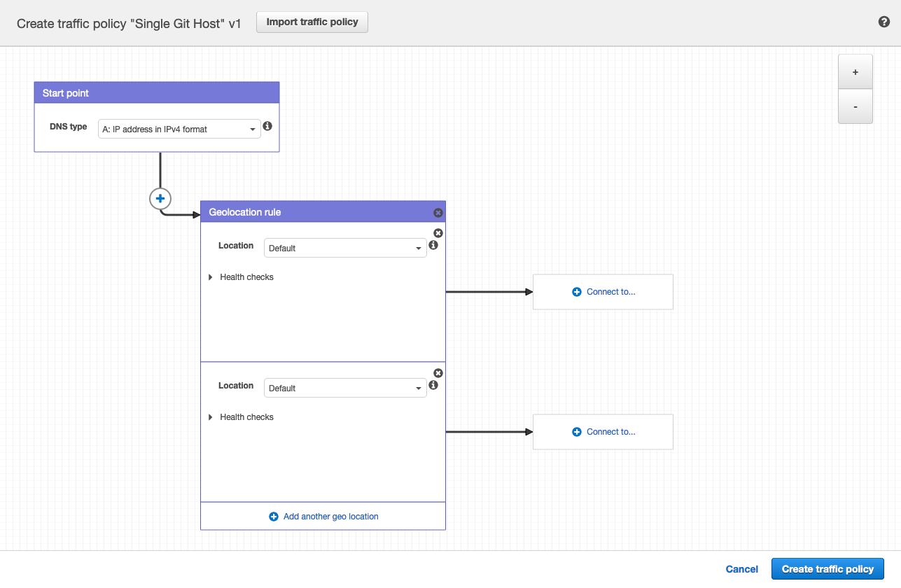Zoom in using the plus control
This screenshot has height=588, width=901.
[x=855, y=71]
